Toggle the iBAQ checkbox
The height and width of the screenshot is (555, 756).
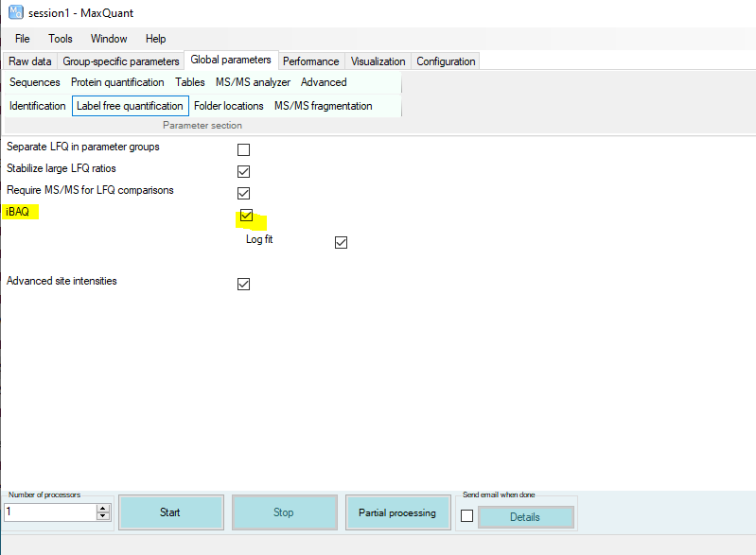246,215
